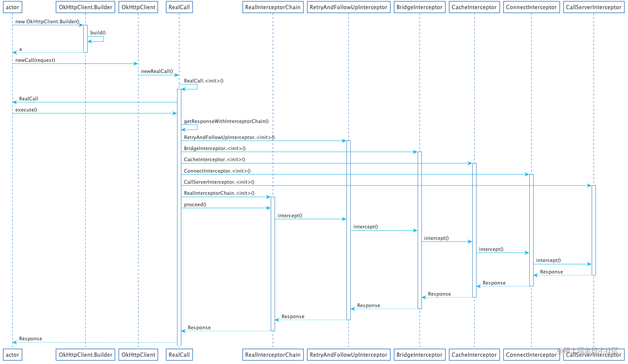Click the "CacheInterceptor.<init>()" message label
Image resolution: width=628 pixels, height=364 pixels.
point(215,160)
